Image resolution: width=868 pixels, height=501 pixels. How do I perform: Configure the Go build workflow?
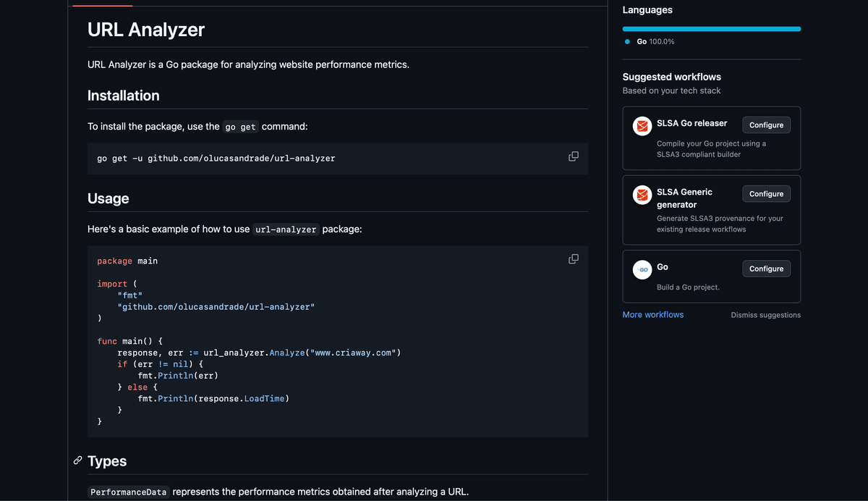[x=766, y=268]
